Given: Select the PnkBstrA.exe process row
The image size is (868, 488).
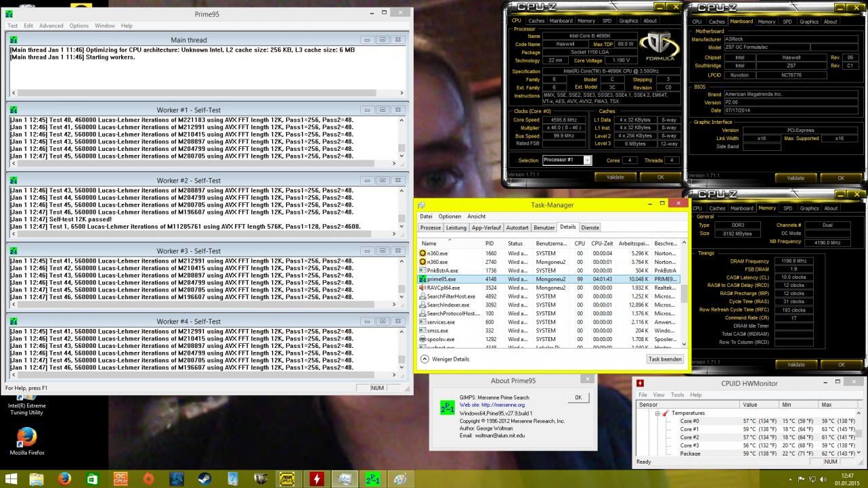Looking at the screenshot, I should point(549,270).
